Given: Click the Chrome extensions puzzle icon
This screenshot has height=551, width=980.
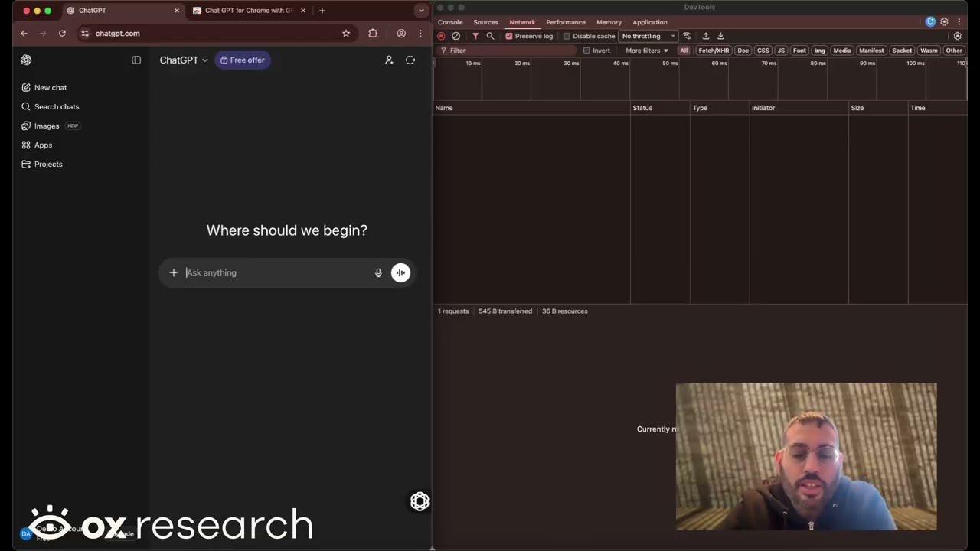Looking at the screenshot, I should (x=373, y=34).
